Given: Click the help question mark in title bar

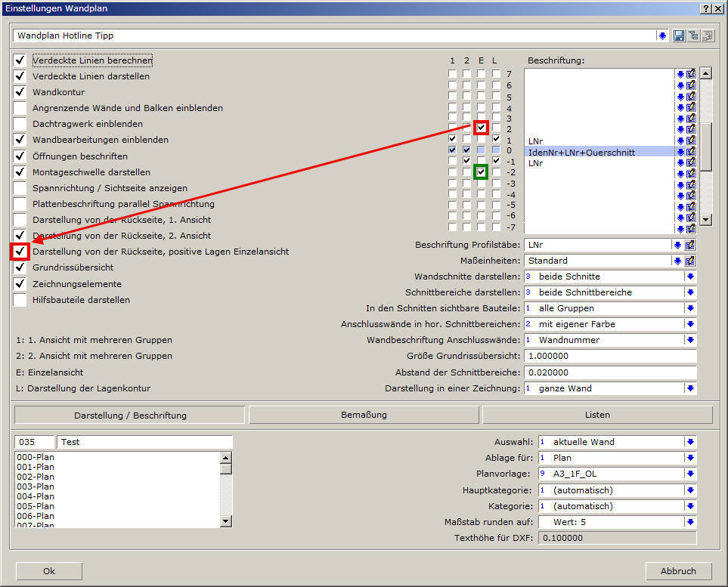Looking at the screenshot, I should [x=705, y=8].
